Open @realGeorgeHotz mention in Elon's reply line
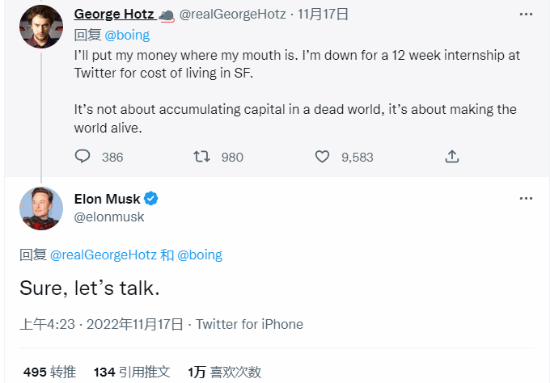550x383 pixels. point(103,255)
